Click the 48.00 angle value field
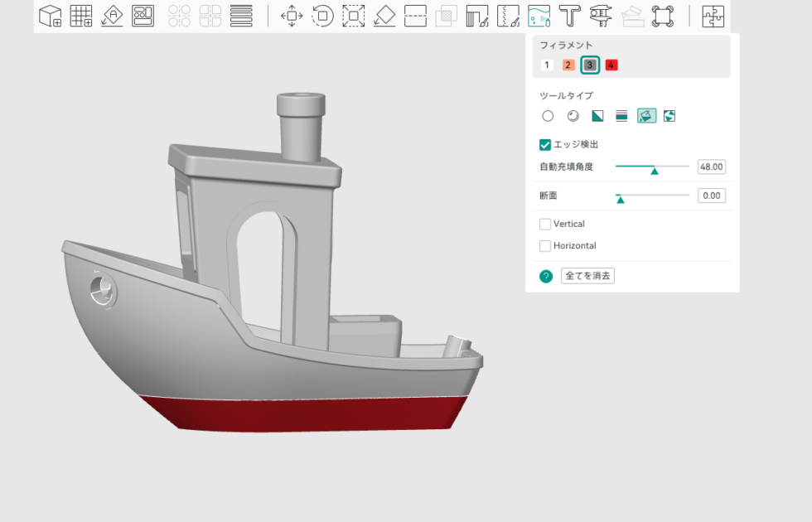The height and width of the screenshot is (522, 812). [712, 167]
